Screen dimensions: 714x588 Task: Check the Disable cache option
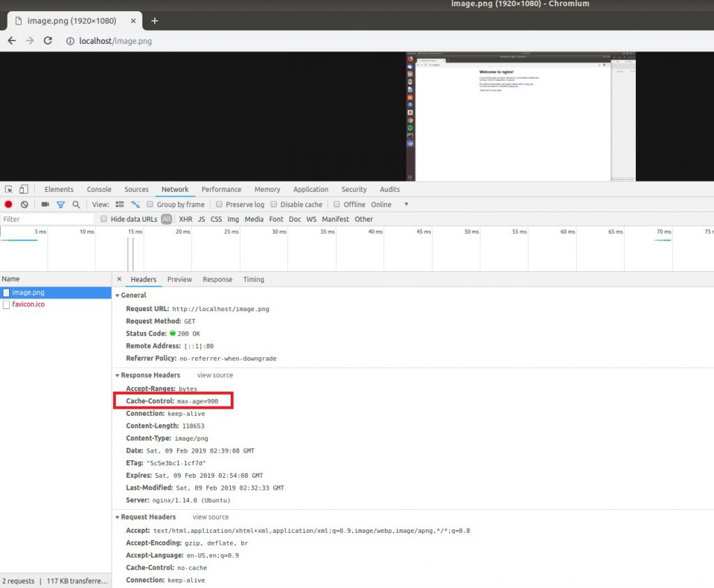273,204
